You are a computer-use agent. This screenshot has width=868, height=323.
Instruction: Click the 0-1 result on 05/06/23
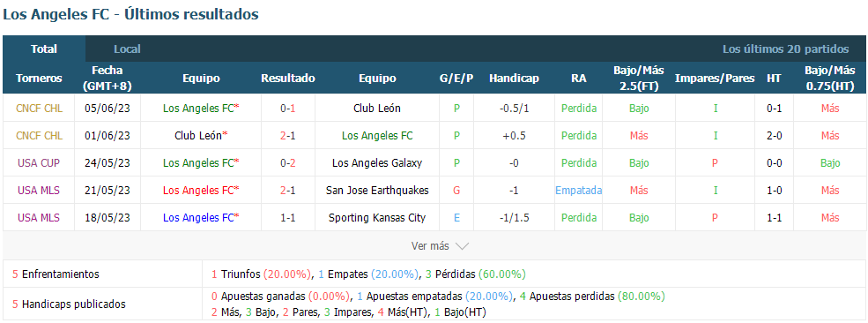pos(288,108)
